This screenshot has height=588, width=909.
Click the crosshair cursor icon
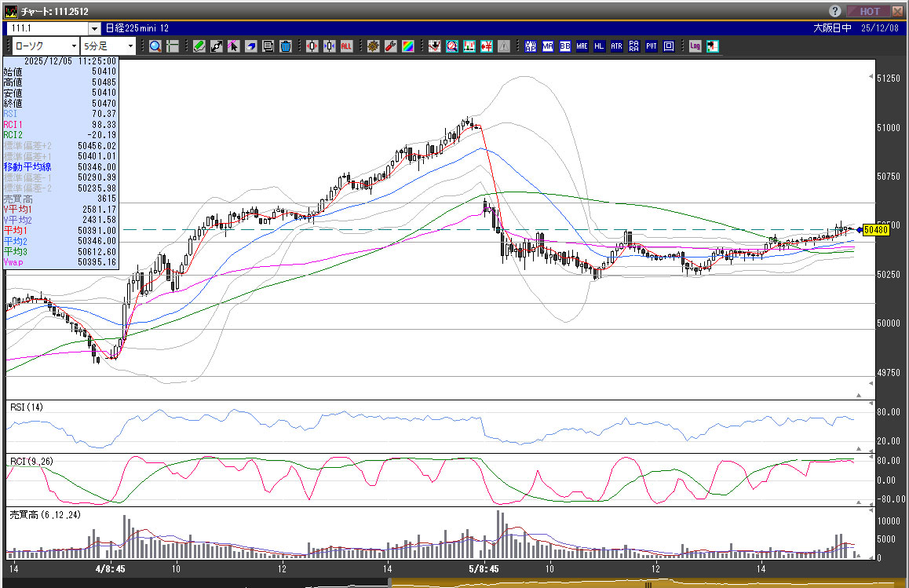[172, 46]
